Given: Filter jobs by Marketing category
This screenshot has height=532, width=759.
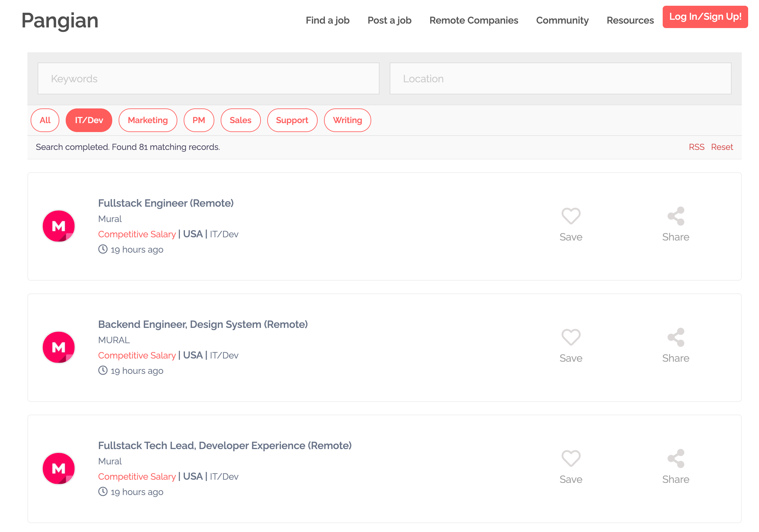Looking at the screenshot, I should [148, 120].
